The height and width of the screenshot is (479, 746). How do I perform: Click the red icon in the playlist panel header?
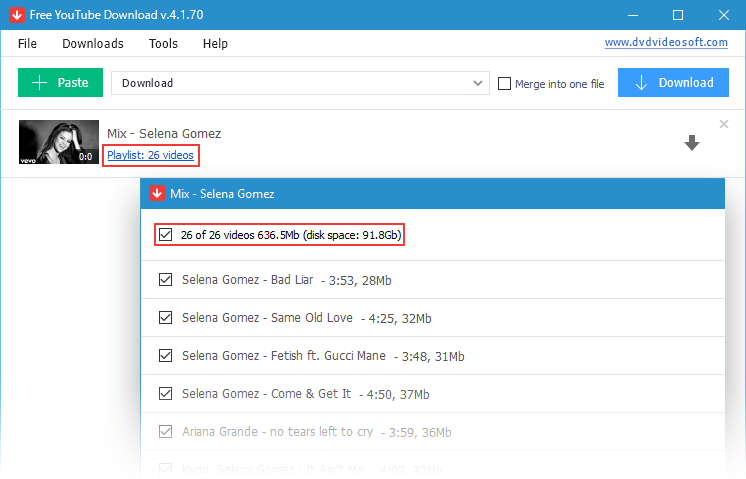pos(157,194)
